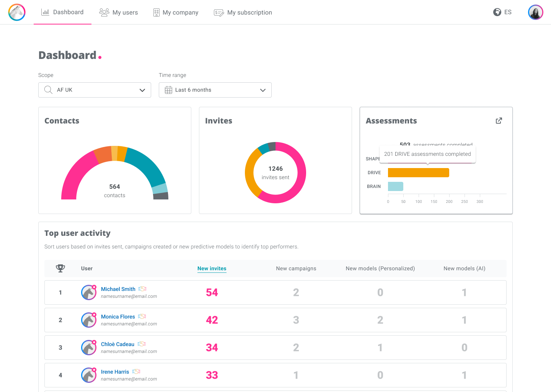Click the unicorn app logo
The image size is (551, 392).
click(17, 12)
